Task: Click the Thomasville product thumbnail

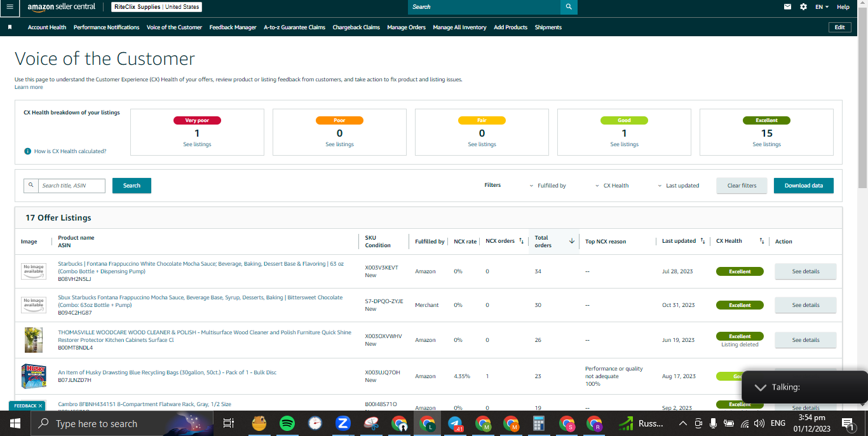Action: 34,340
